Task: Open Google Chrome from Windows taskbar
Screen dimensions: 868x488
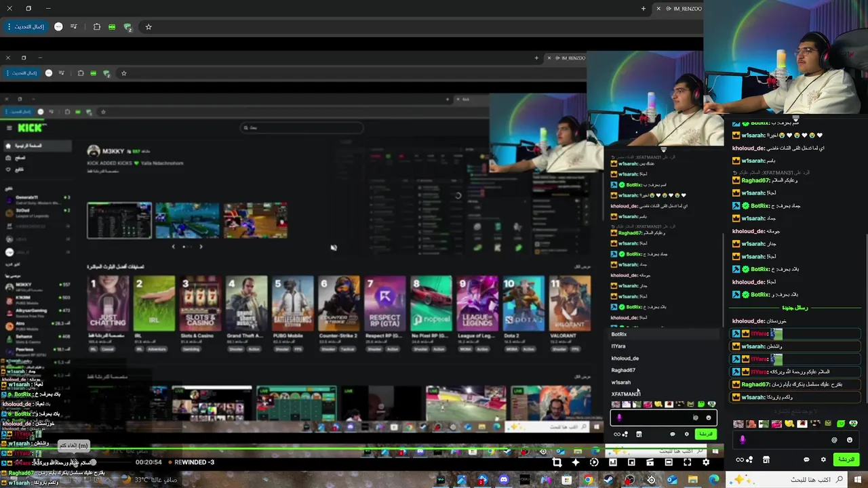Action: [x=588, y=480]
